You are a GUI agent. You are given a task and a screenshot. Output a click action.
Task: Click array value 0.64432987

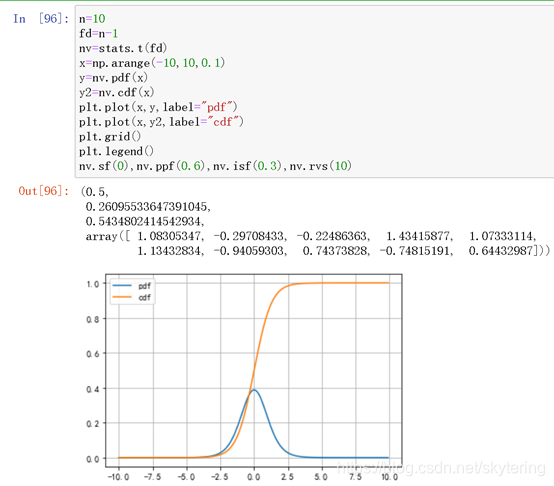point(500,251)
